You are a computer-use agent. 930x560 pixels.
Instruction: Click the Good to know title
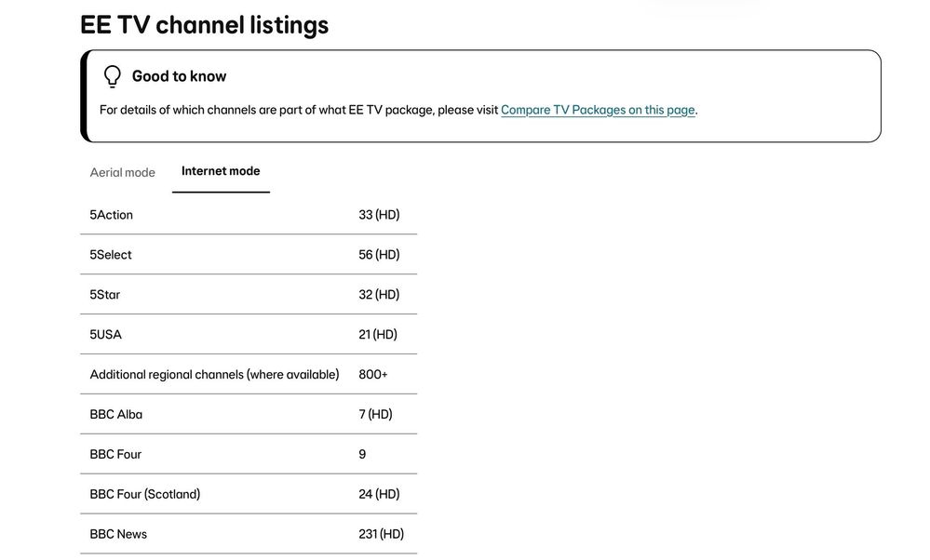(x=179, y=76)
